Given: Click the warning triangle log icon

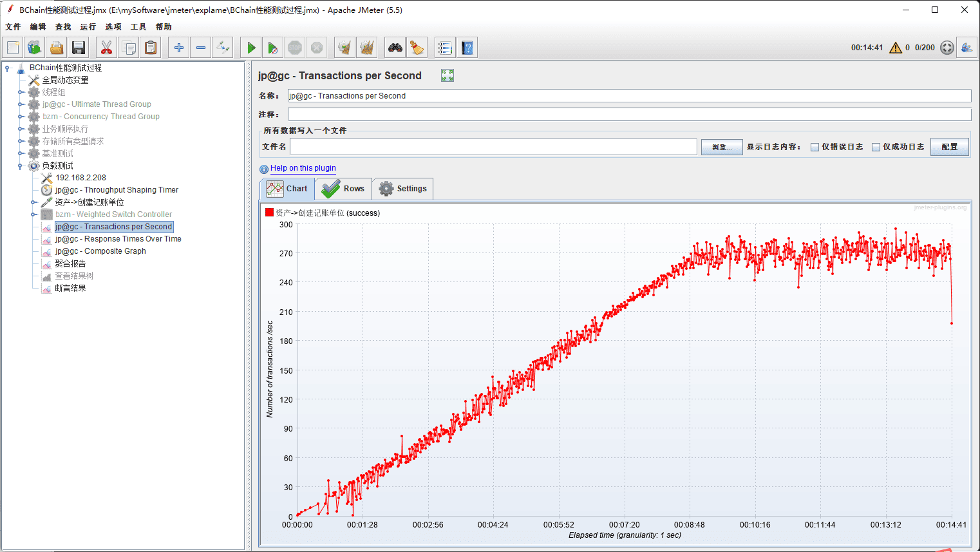Looking at the screenshot, I should pyautogui.click(x=895, y=48).
